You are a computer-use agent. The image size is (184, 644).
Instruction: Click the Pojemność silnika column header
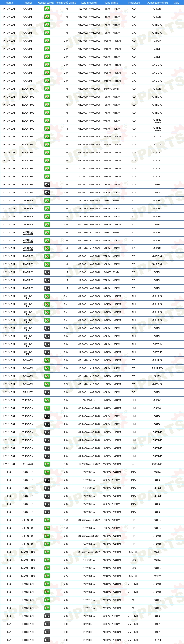pos(66,3)
